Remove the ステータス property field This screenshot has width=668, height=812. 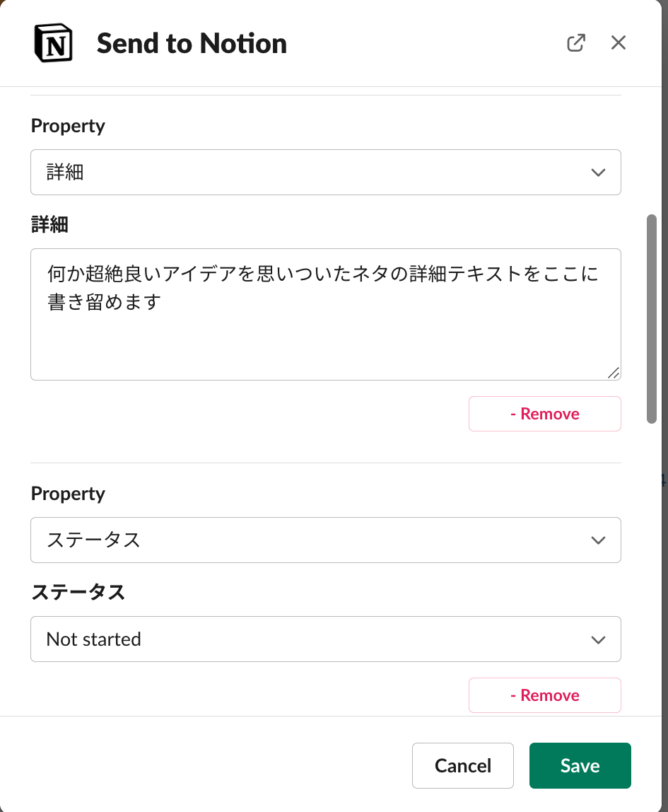click(x=544, y=695)
